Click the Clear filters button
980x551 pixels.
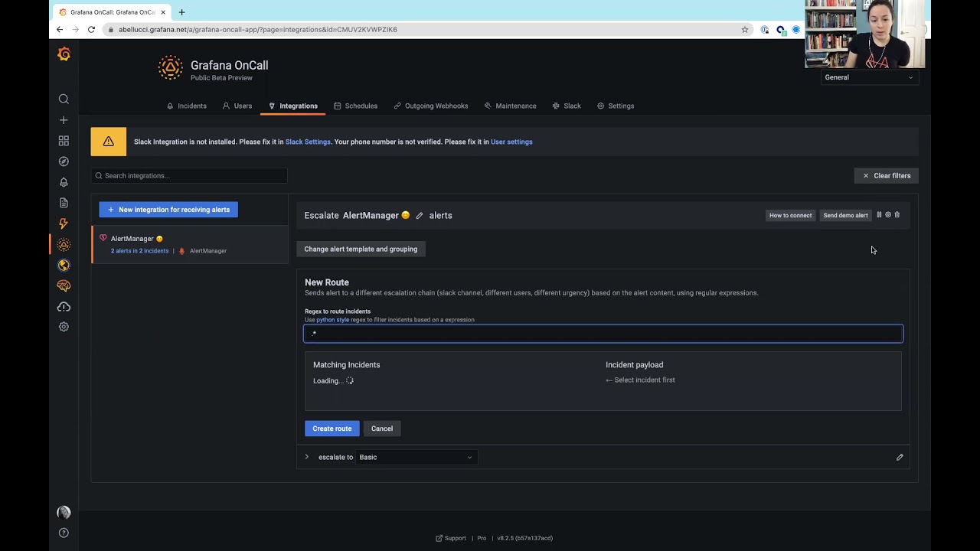click(887, 176)
